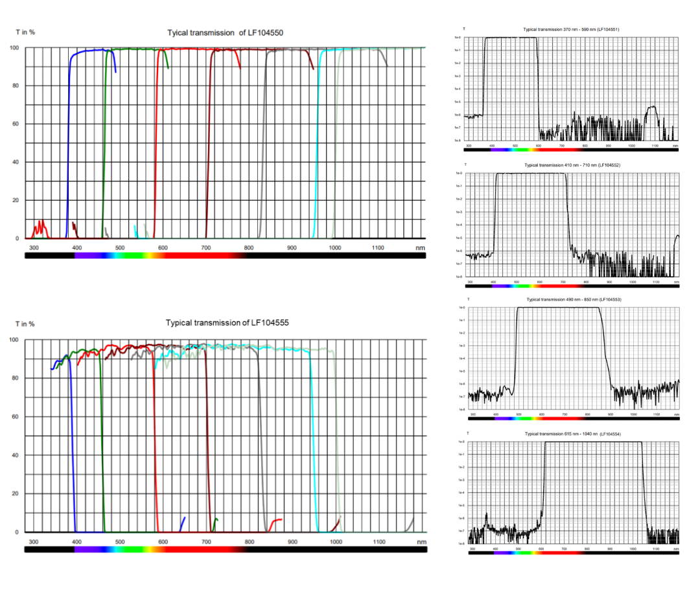The height and width of the screenshot is (609, 700).
Task: Click the small red bumps near 300 nm in LF104550
Action: click(40, 229)
